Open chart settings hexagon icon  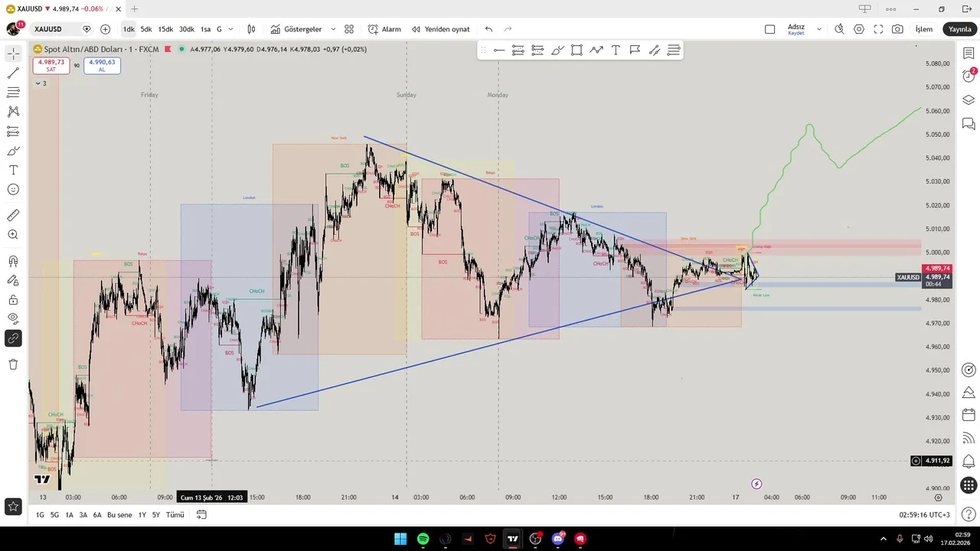[859, 29]
